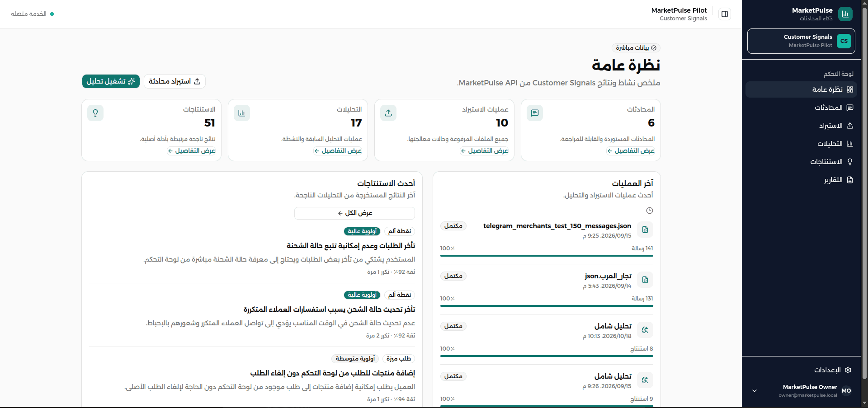868x408 pixels.
Task: Click the MO user avatar
Action: [846, 391]
